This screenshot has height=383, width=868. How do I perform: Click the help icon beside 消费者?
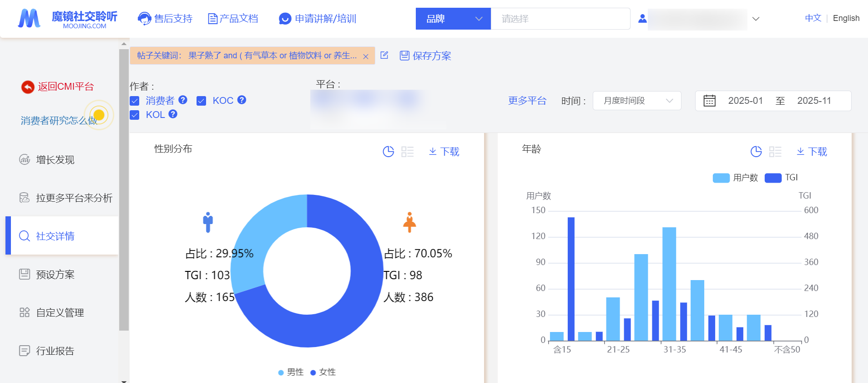[x=183, y=100]
